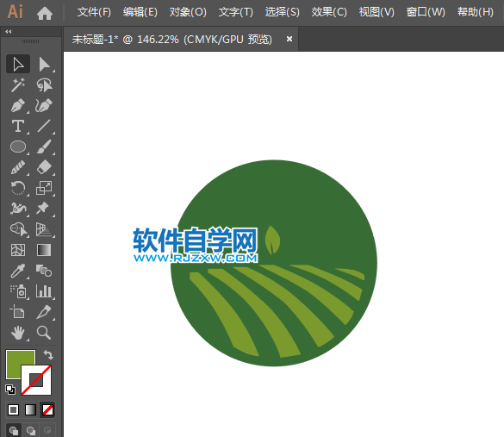This screenshot has height=437, width=504.
Task: Open the 选择(S) menu
Action: click(x=283, y=12)
